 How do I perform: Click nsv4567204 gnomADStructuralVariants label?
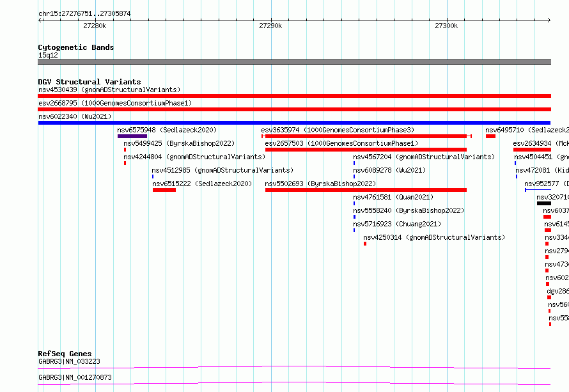(425, 157)
